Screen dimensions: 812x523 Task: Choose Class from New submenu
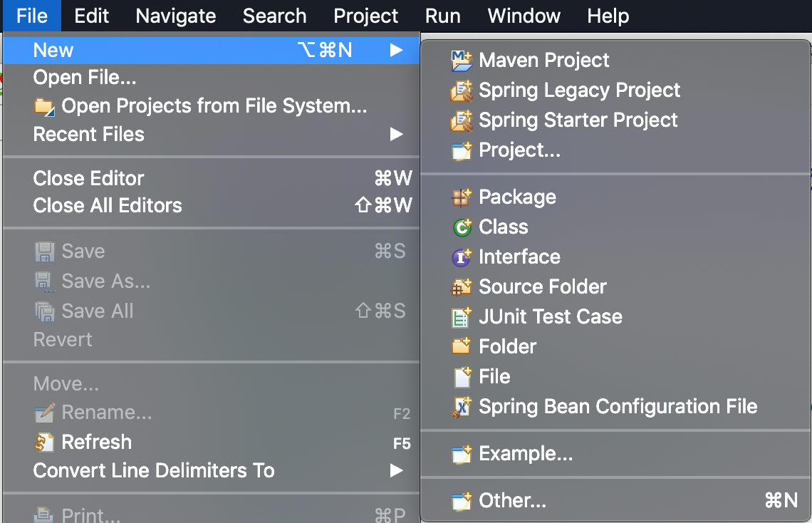coord(615,227)
